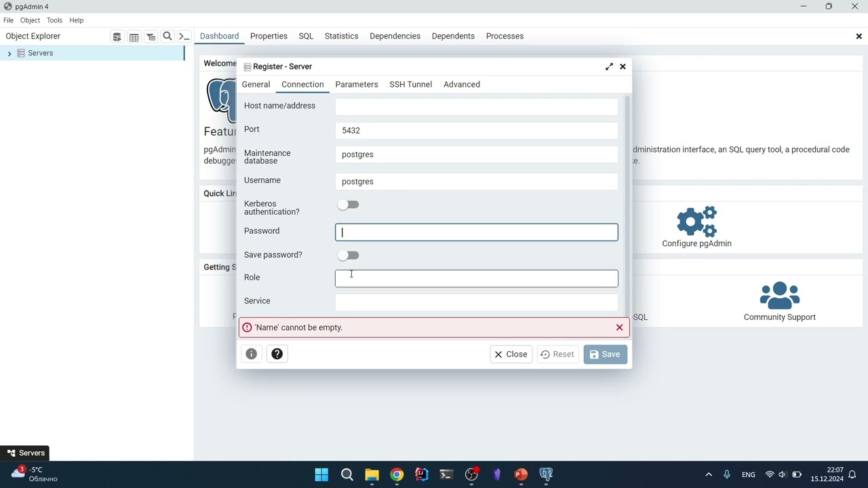
Task: Open terminal app from taskbar
Action: click(x=446, y=474)
